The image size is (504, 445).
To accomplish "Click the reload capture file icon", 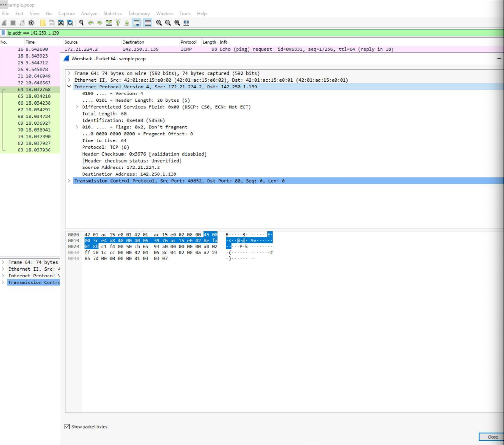I will point(70,23).
